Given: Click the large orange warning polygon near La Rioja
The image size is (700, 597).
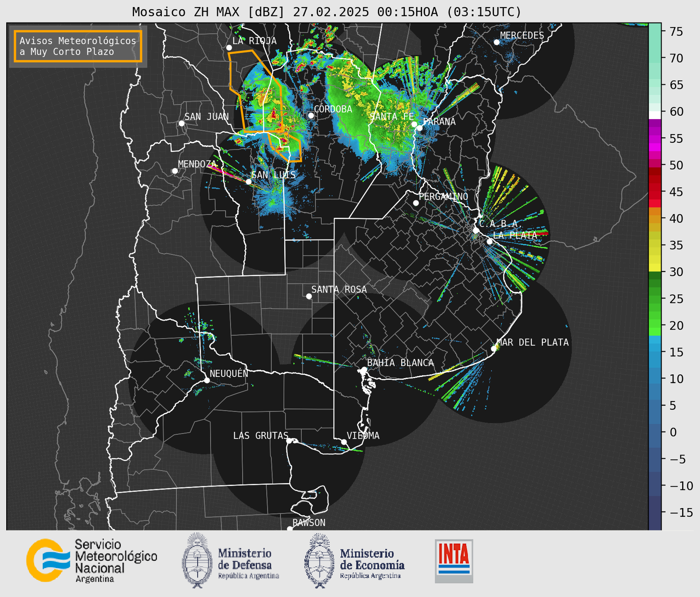Looking at the screenshot, I should click(x=255, y=91).
